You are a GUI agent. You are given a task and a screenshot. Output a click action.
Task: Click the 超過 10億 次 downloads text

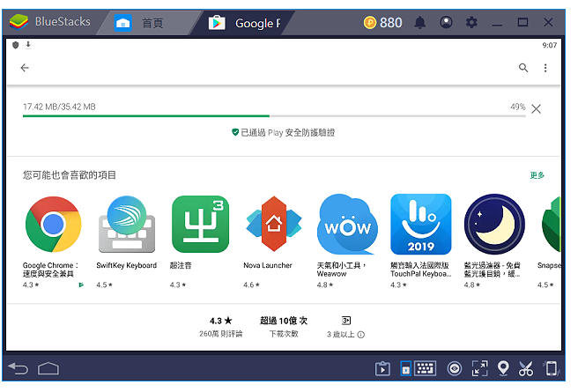[284, 321]
